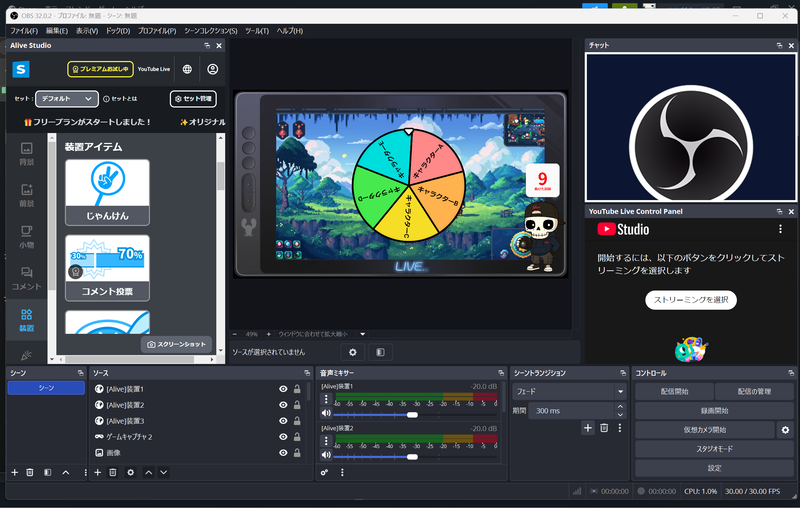Open source filters icon below preview

(380, 352)
